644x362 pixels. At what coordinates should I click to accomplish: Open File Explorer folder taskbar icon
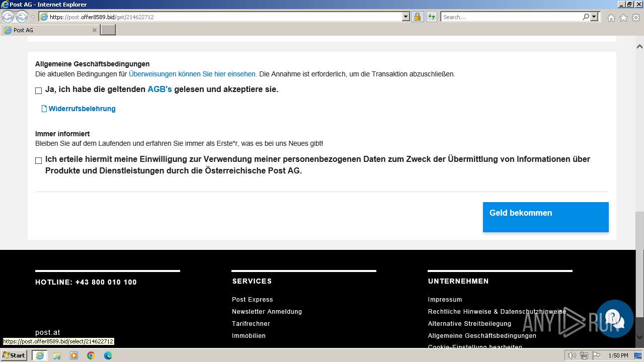click(57, 355)
